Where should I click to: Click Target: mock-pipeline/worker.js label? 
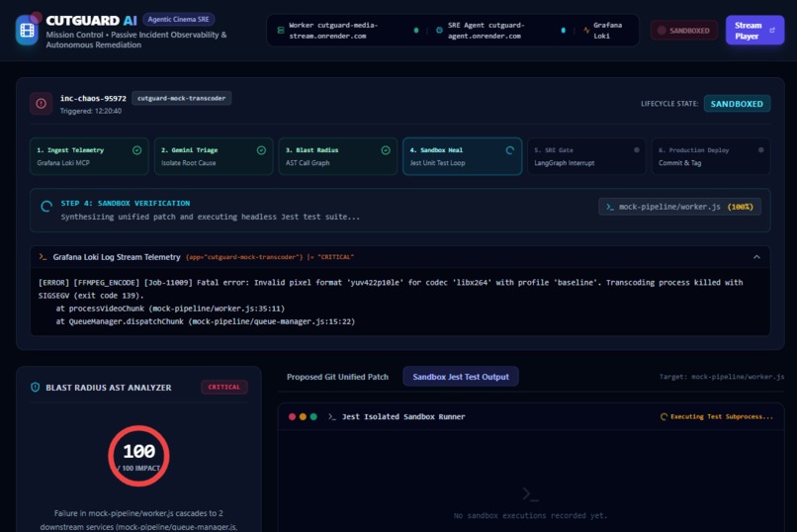tap(722, 377)
